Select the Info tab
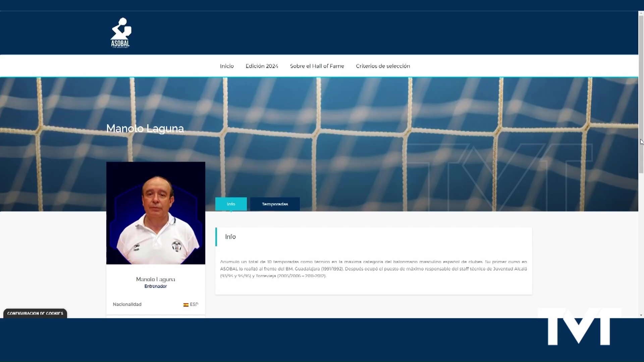 [x=231, y=204]
